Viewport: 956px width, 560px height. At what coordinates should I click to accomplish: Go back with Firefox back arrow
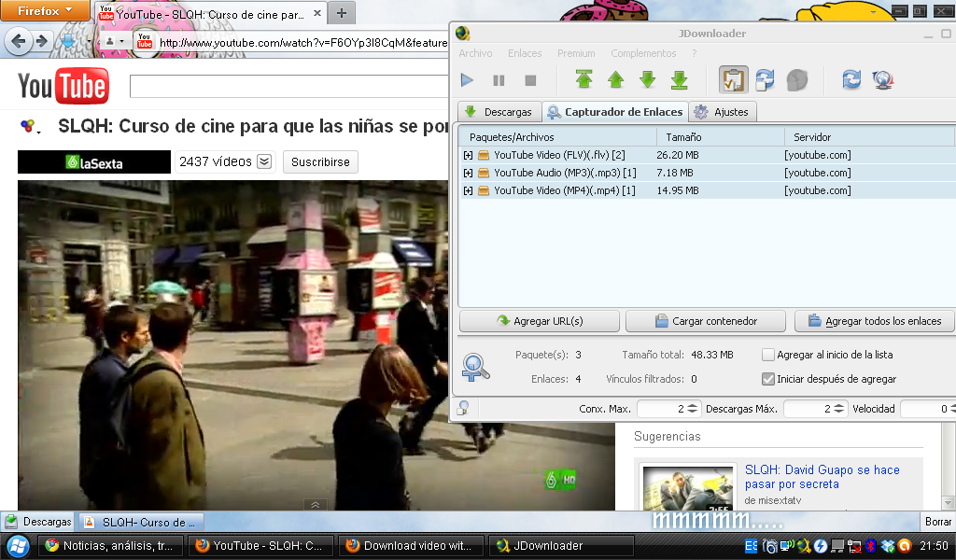(x=19, y=41)
